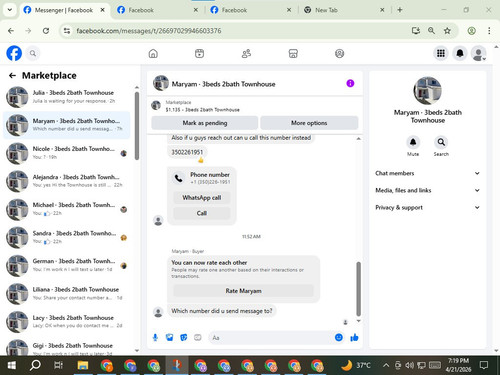This screenshot has height=375, width=500.
Task: Go back with the browser back arrow
Action: click(x=11, y=31)
